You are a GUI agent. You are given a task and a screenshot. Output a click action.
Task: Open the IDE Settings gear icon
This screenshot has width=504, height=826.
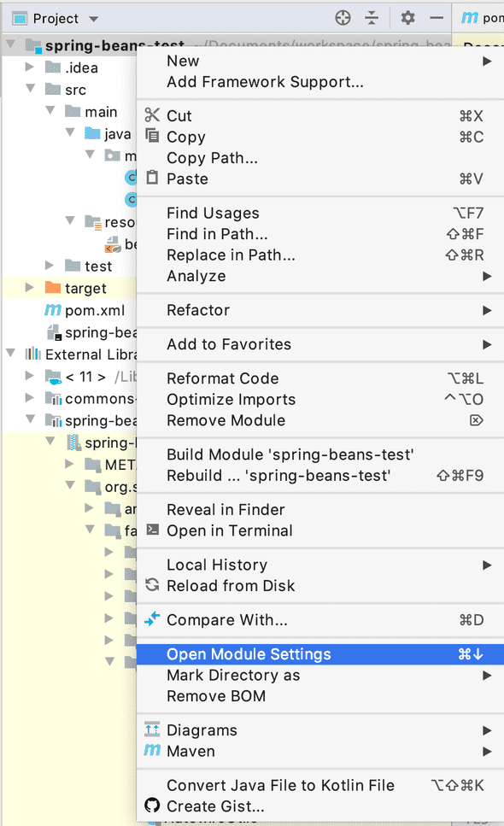click(407, 17)
